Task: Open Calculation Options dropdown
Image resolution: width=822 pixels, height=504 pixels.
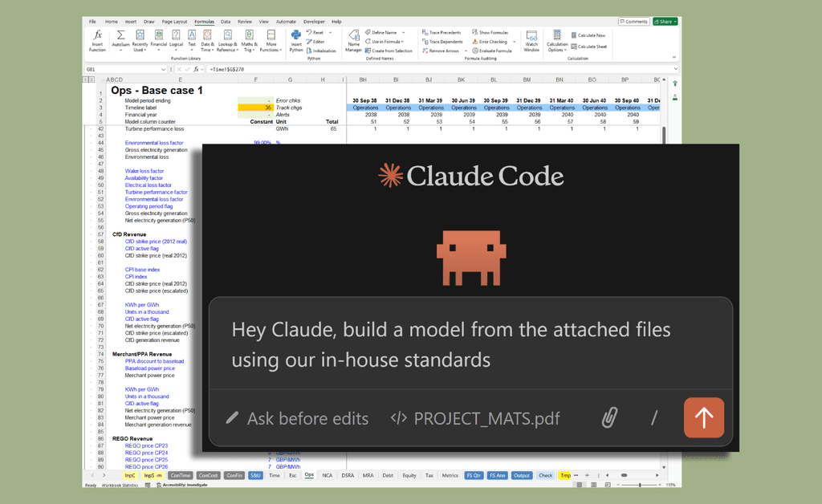Action: pos(557,40)
